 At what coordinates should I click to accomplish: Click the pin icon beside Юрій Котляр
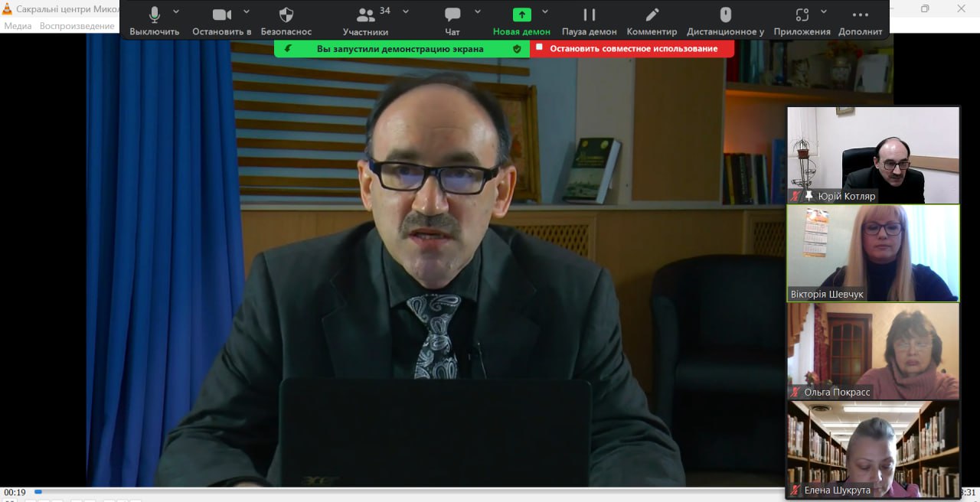click(x=808, y=196)
